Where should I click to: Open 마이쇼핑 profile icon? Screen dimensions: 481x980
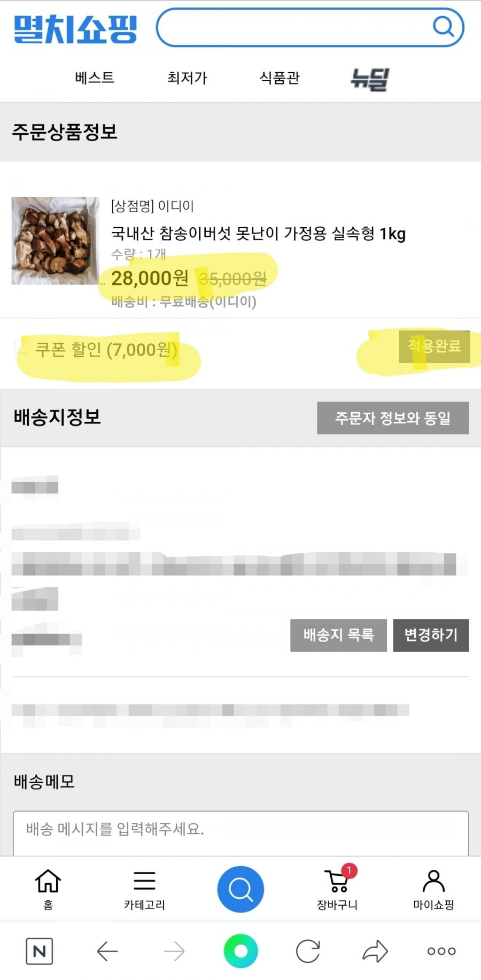click(433, 881)
